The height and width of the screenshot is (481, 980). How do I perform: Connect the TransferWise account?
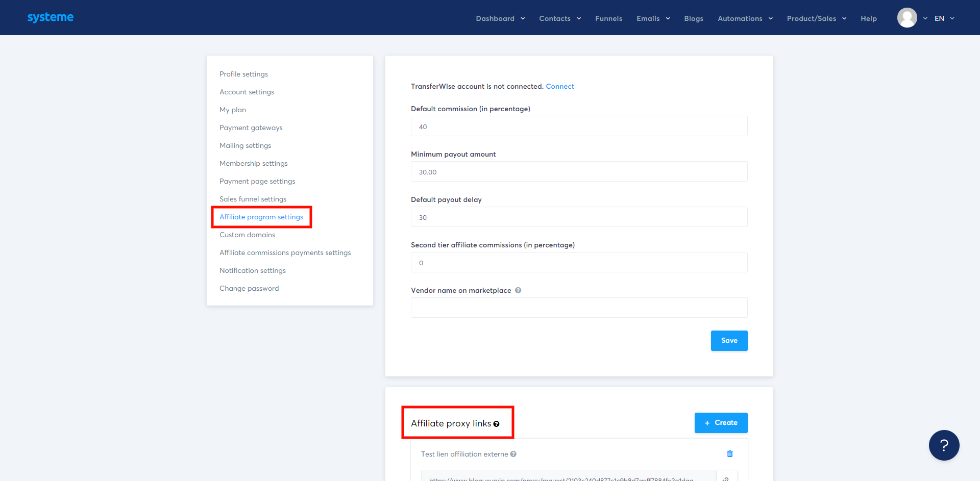(x=560, y=86)
